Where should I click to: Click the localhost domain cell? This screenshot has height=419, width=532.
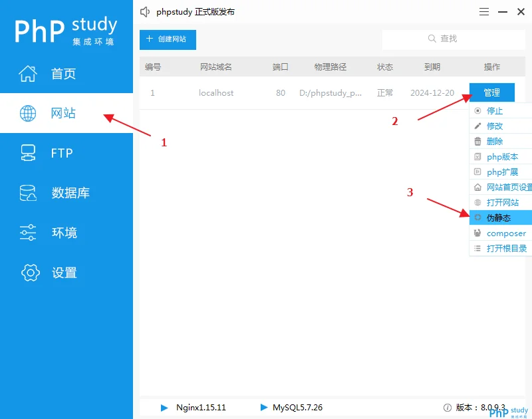(x=216, y=93)
